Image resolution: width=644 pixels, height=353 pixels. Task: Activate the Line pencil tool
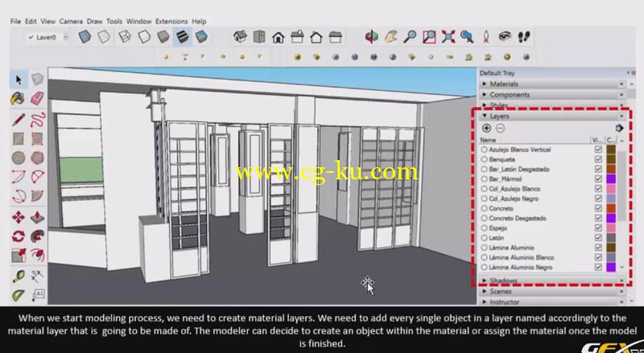coord(19,120)
